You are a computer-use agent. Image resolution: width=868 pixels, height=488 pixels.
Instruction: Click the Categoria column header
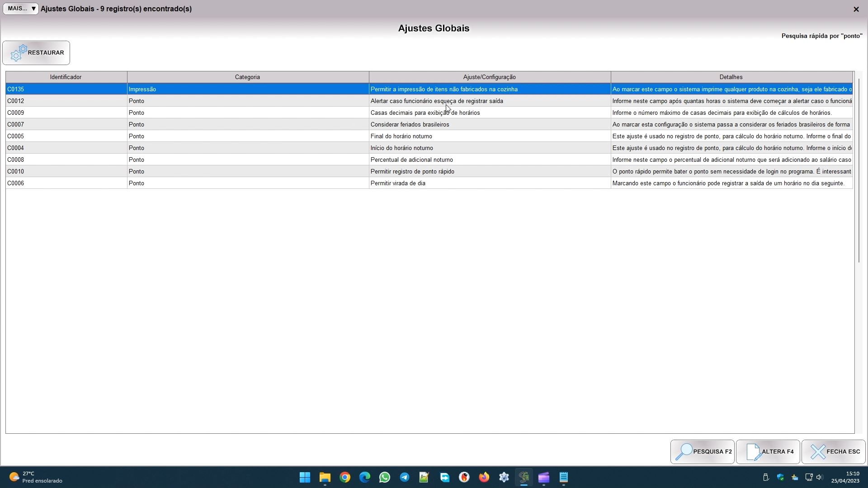click(247, 77)
